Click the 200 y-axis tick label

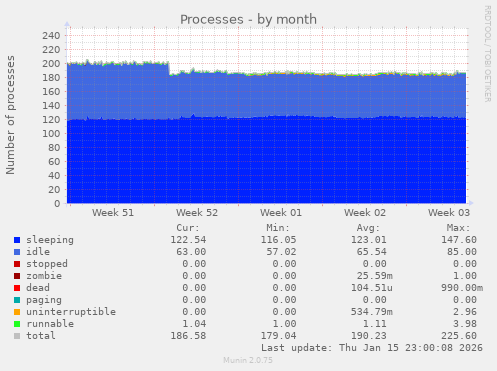(x=51, y=63)
